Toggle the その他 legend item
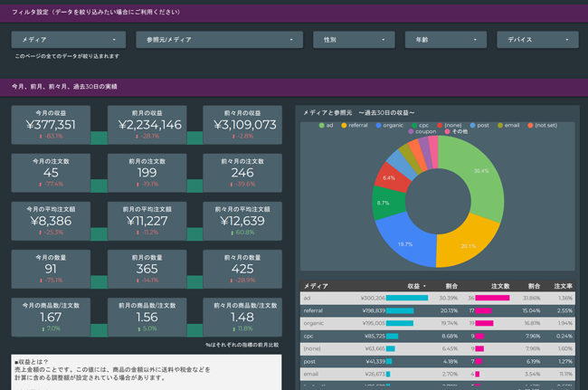This screenshot has width=588, height=390. [456, 131]
